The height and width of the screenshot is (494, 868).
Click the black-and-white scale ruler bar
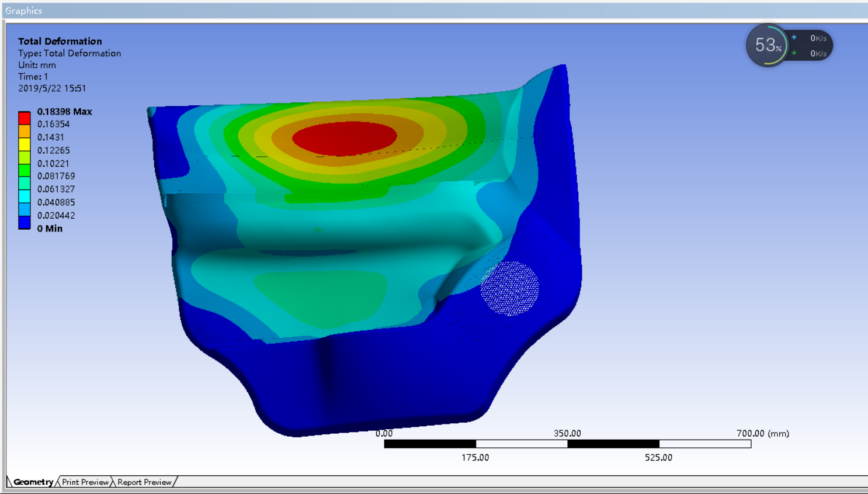567,444
